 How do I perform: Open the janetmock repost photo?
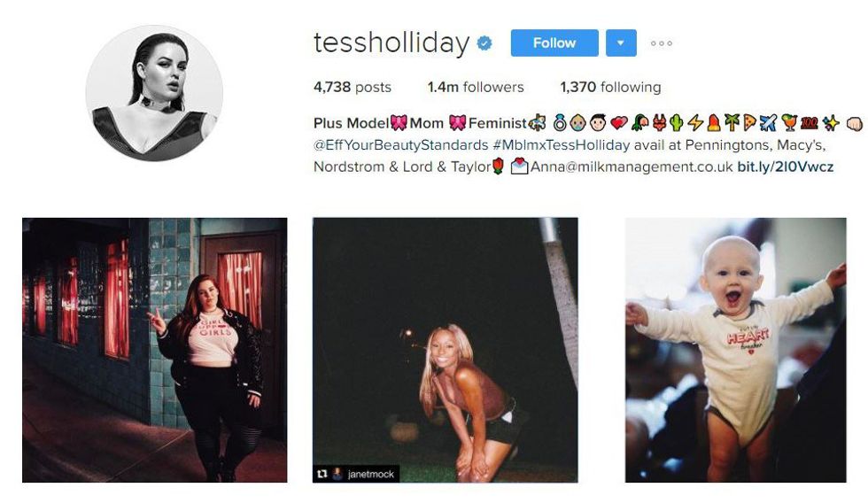pyautogui.click(x=445, y=350)
